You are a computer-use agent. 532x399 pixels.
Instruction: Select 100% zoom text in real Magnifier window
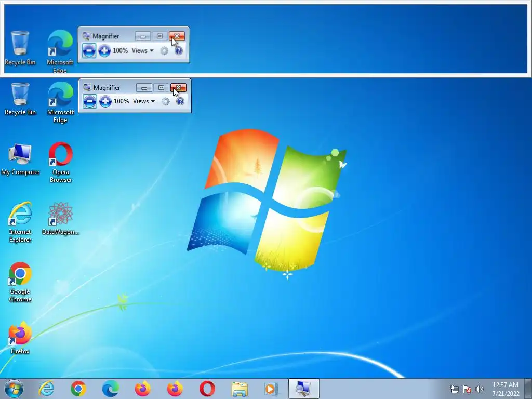(x=121, y=101)
